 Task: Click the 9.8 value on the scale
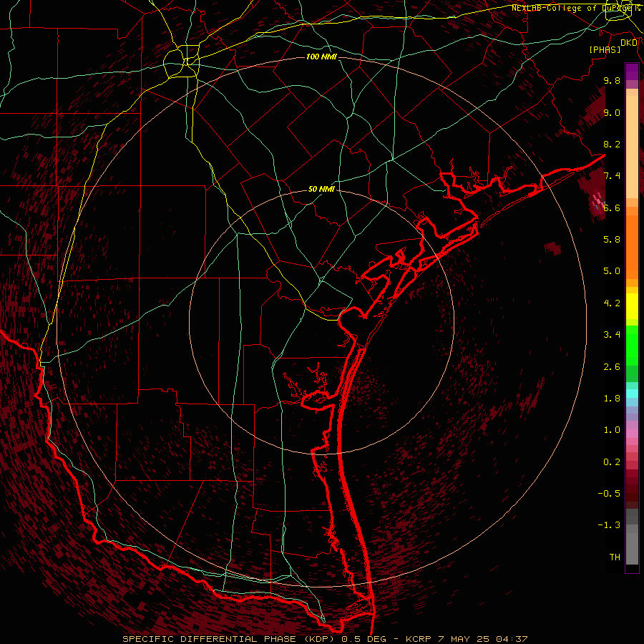(x=612, y=80)
